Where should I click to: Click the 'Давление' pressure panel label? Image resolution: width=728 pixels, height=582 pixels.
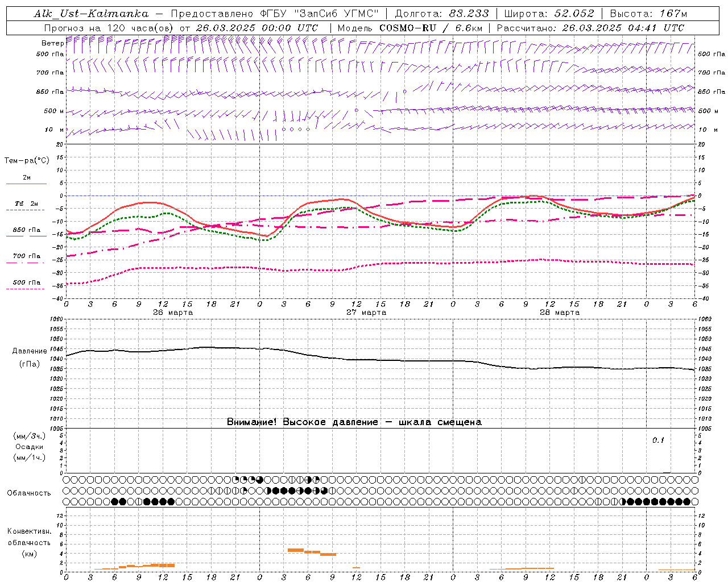[30, 351]
